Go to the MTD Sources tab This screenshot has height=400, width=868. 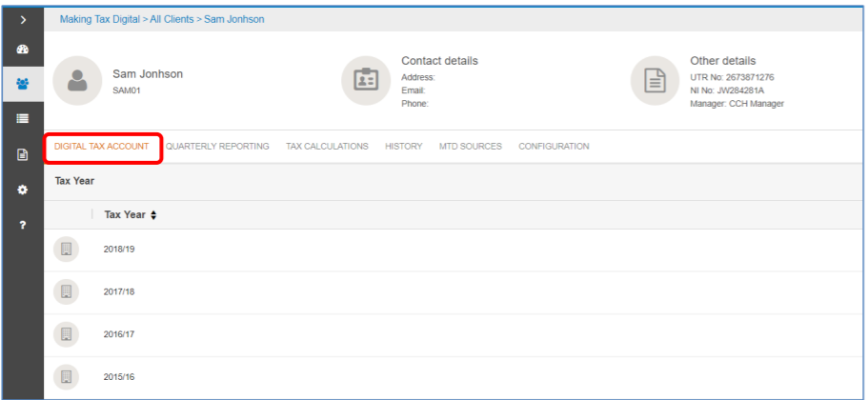pos(471,147)
